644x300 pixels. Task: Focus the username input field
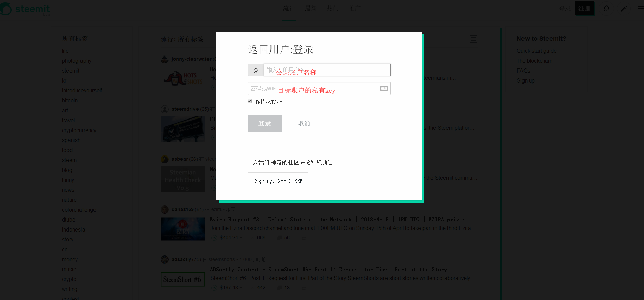pyautogui.click(x=327, y=70)
